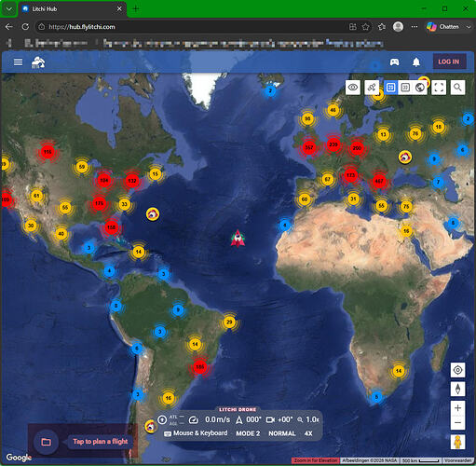Image resolution: width=476 pixels, height=466 pixels.
Task: Change the NORMAL flight mode setting
Action: [x=282, y=433]
